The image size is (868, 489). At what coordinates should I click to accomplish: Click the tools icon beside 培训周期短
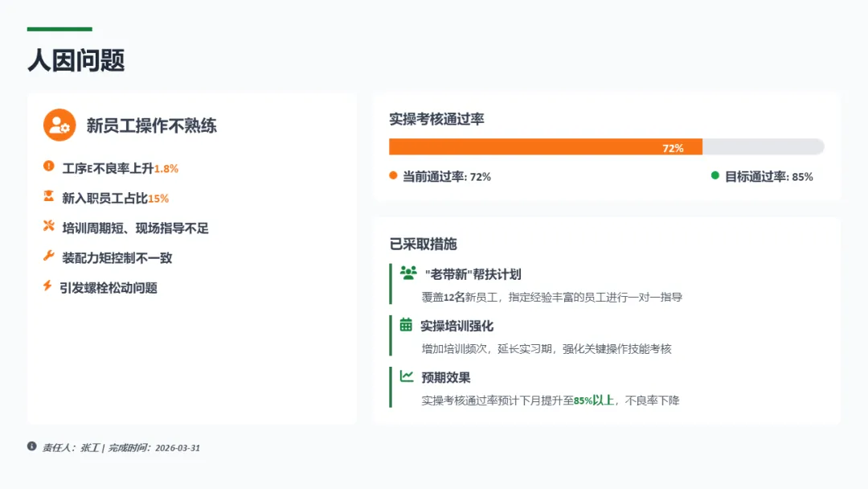coord(48,226)
